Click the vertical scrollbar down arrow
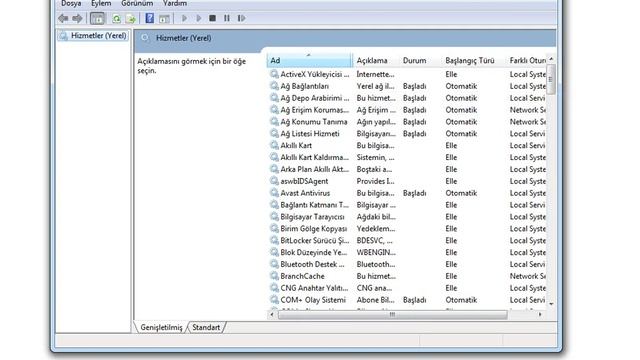This screenshot has width=640, height=360. click(551, 304)
